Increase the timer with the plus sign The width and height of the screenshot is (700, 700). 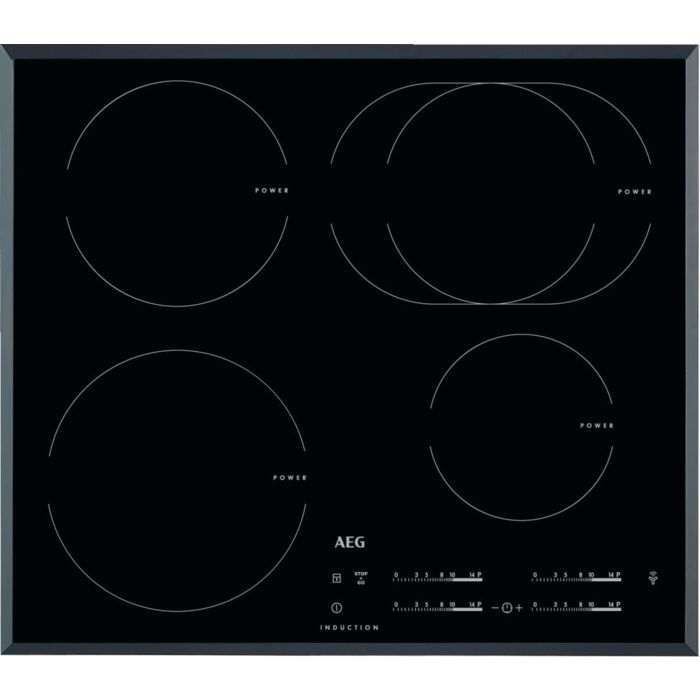click(519, 608)
